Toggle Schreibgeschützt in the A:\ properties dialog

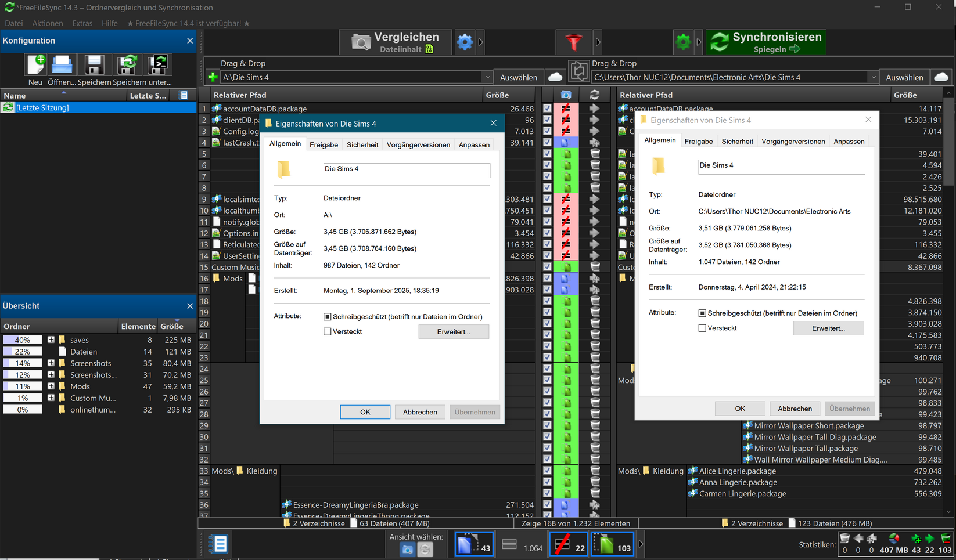328,317
